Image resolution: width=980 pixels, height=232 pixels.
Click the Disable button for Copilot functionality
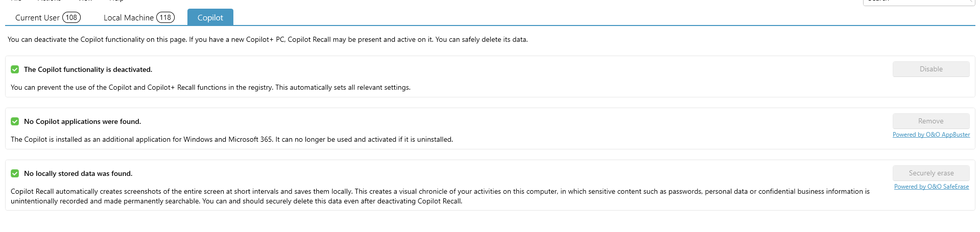931,69
